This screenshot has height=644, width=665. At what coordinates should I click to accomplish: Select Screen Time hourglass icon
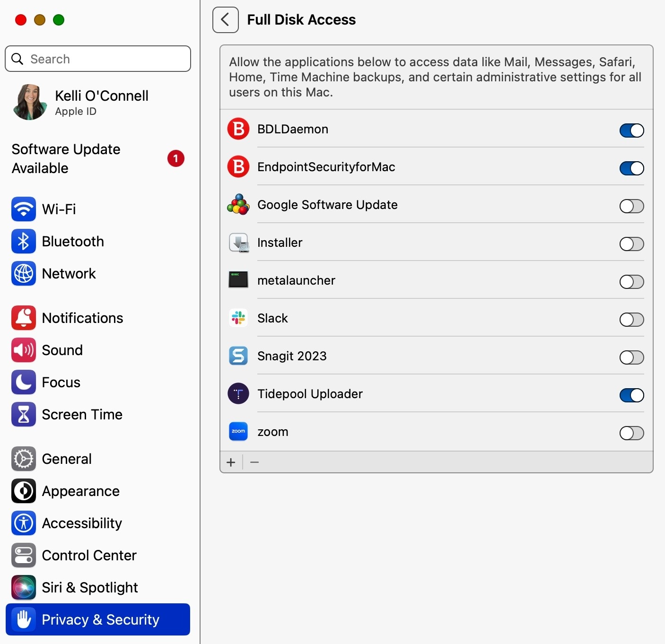pos(24,414)
